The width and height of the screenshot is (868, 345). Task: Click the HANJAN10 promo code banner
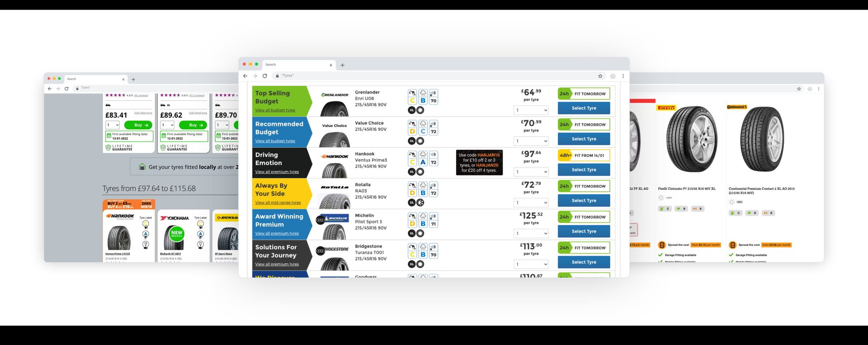pos(479,163)
